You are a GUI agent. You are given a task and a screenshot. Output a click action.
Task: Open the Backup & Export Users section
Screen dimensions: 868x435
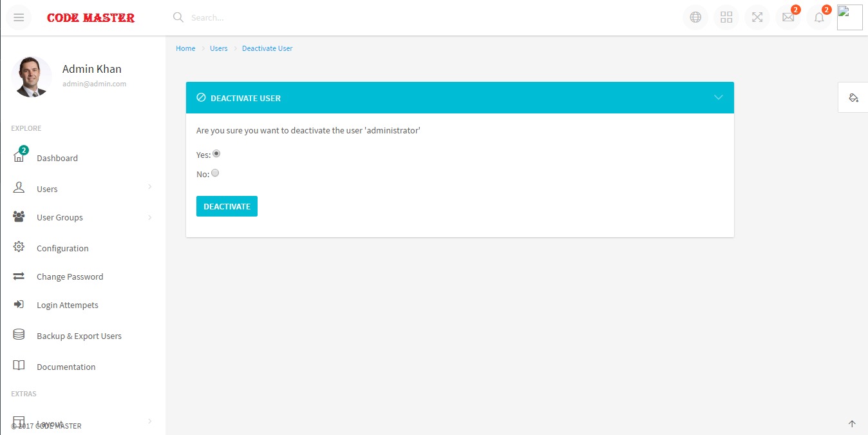(x=79, y=336)
